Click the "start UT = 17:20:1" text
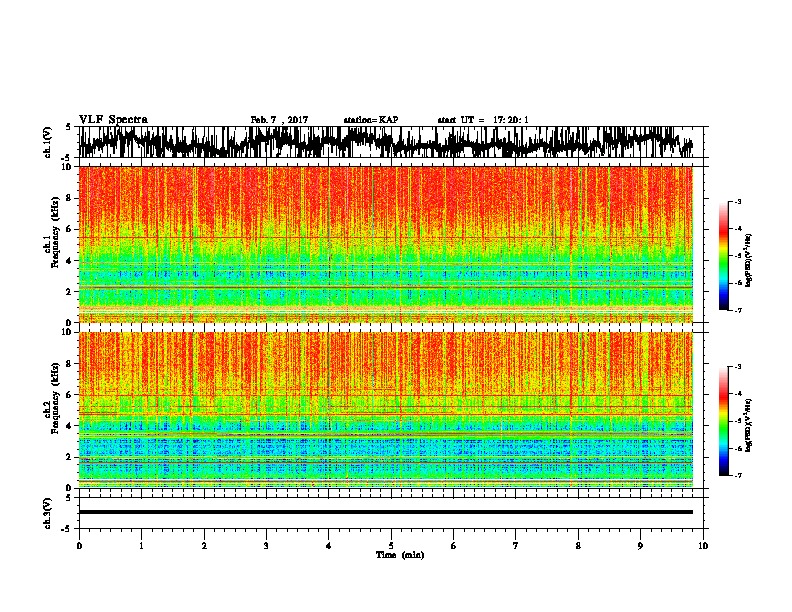 [483, 120]
